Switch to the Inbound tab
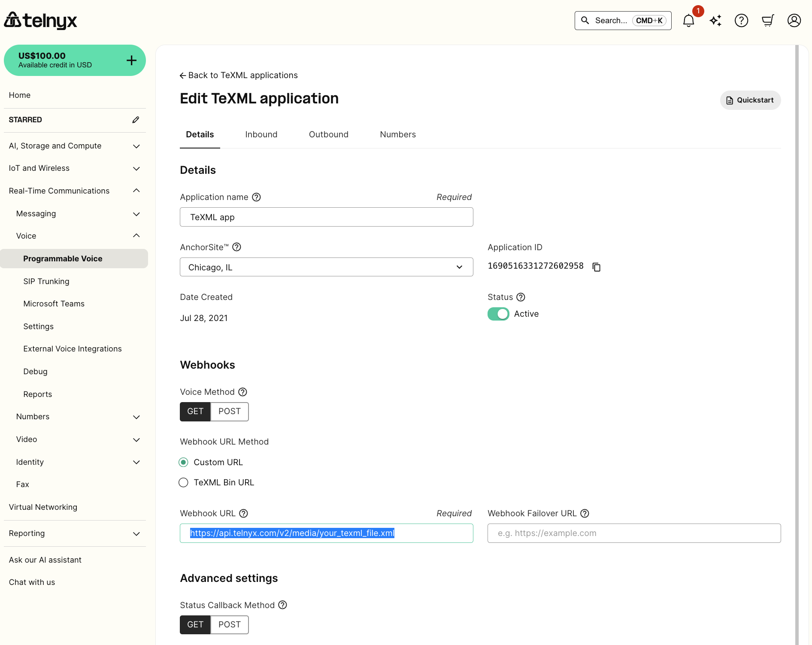The height and width of the screenshot is (645, 812). (261, 134)
